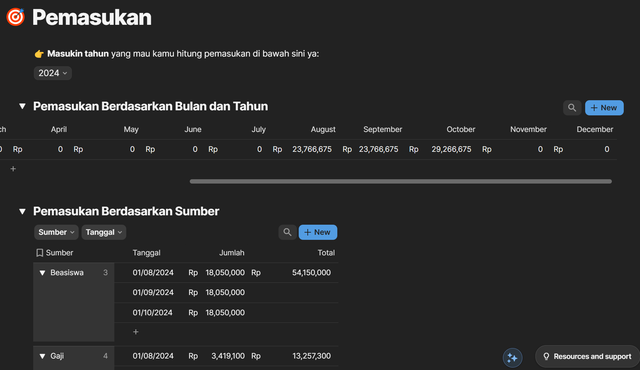Click the target emoji page icon

[16, 17]
